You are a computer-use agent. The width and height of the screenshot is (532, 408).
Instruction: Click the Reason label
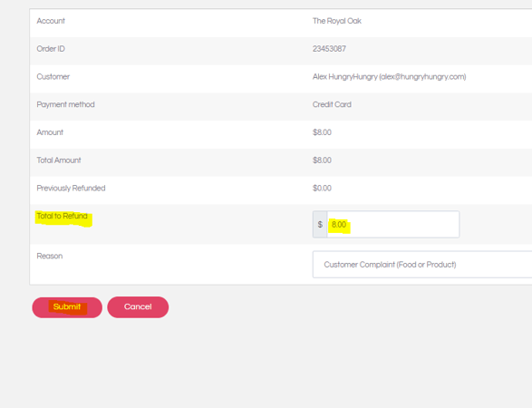pyautogui.click(x=50, y=256)
